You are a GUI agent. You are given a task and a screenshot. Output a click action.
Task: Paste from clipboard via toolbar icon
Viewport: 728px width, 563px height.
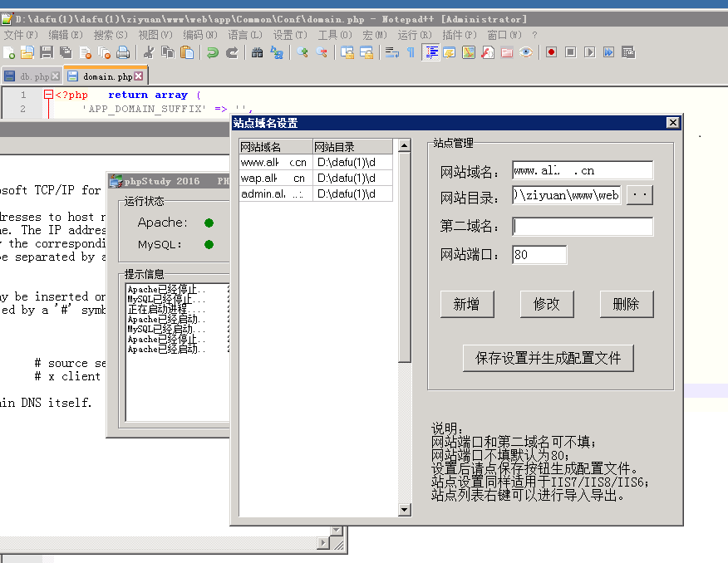pyautogui.click(x=187, y=53)
